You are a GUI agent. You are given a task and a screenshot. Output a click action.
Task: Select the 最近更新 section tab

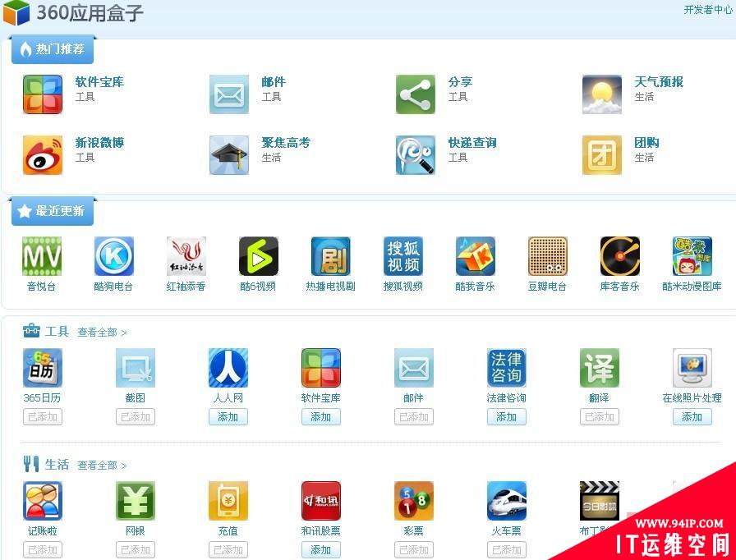click(x=53, y=211)
